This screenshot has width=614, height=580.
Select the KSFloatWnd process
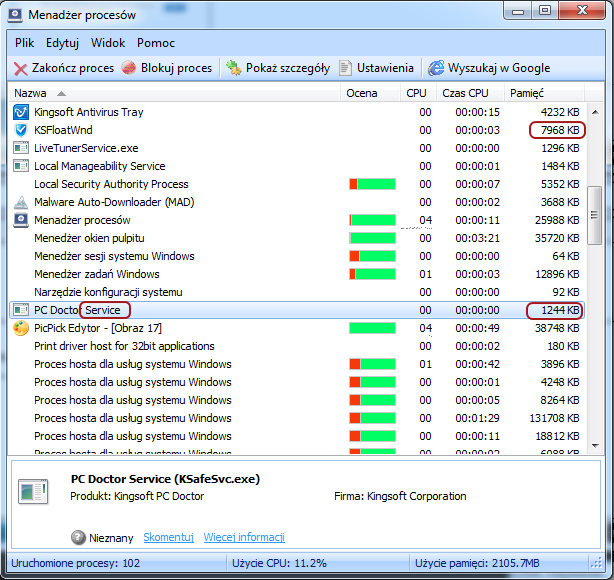tap(296, 130)
